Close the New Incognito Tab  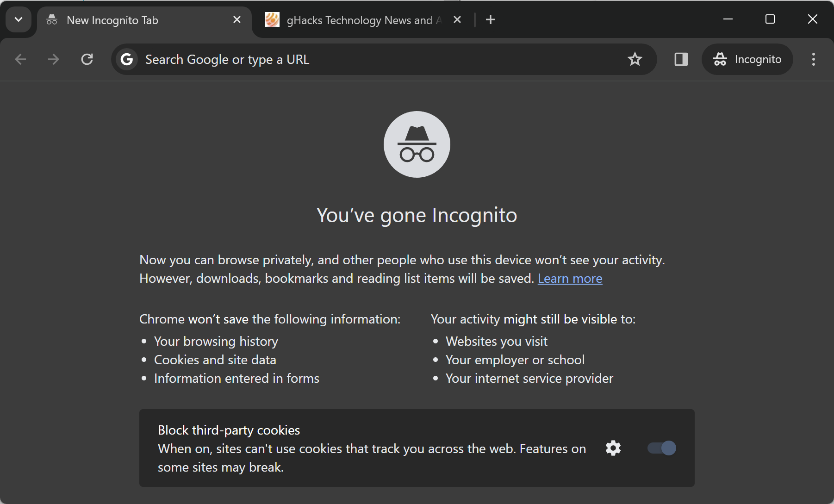(x=237, y=19)
